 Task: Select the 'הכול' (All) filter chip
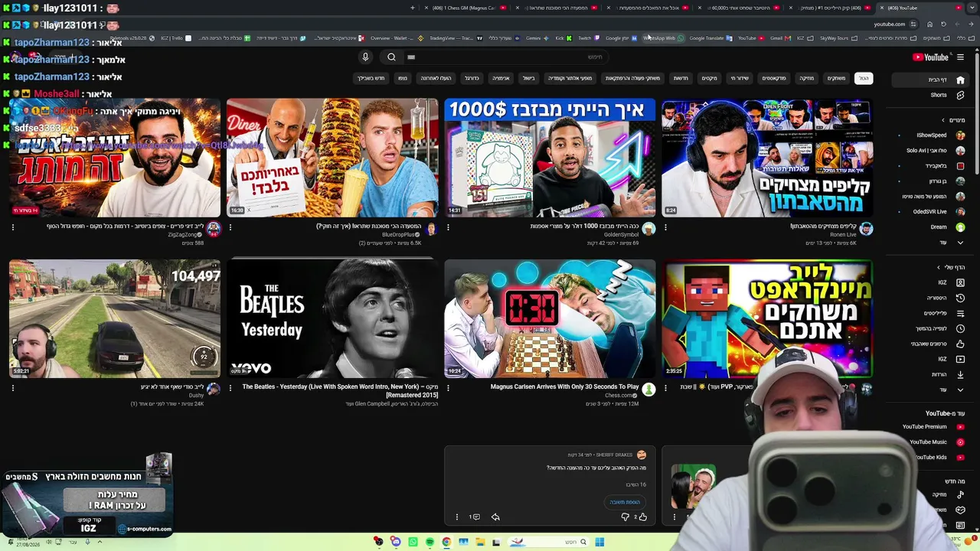(864, 78)
